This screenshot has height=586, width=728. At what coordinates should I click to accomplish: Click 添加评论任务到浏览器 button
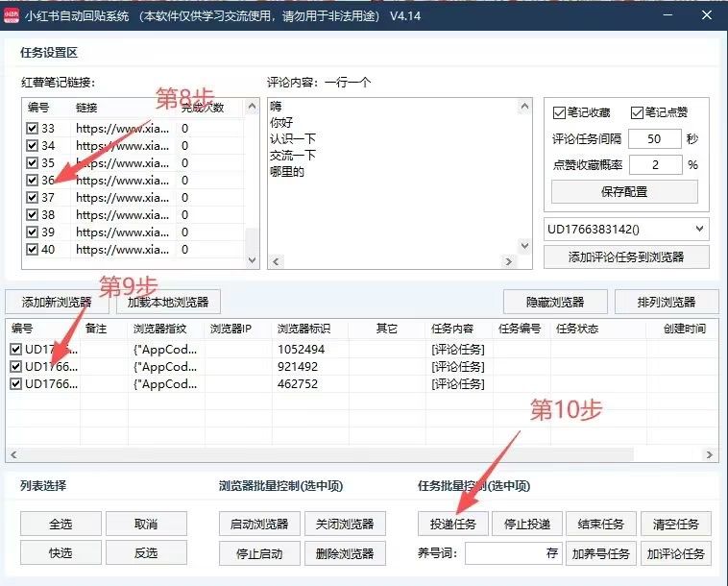(626, 256)
